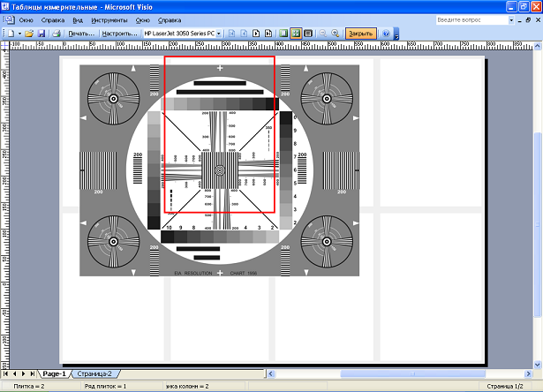Click the blue help question mark icon
The image size is (543, 392).
pos(386,34)
